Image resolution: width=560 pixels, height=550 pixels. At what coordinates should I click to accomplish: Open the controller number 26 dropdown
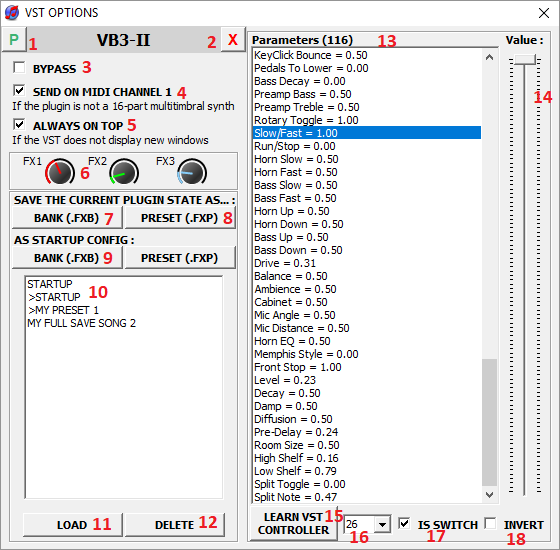click(382, 525)
